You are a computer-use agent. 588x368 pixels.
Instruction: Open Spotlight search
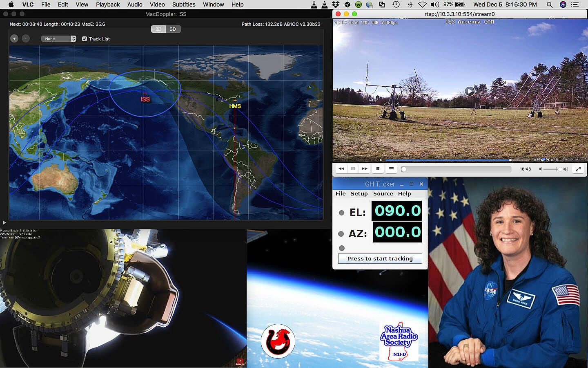click(550, 4)
